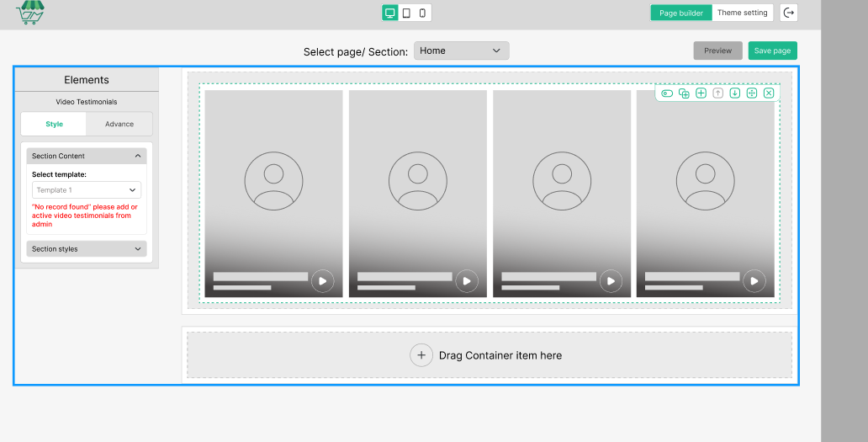
Task: Play the second video testimonial
Action: [x=467, y=281]
